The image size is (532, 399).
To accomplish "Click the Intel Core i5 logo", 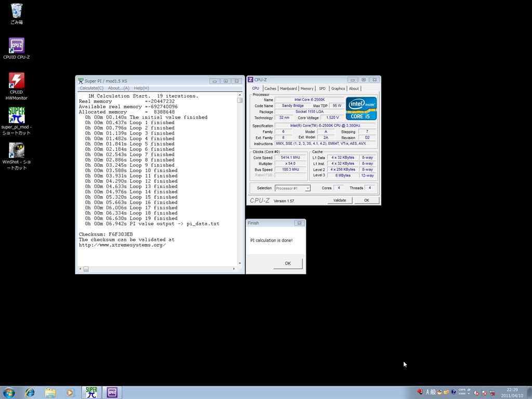I will click(x=361, y=108).
